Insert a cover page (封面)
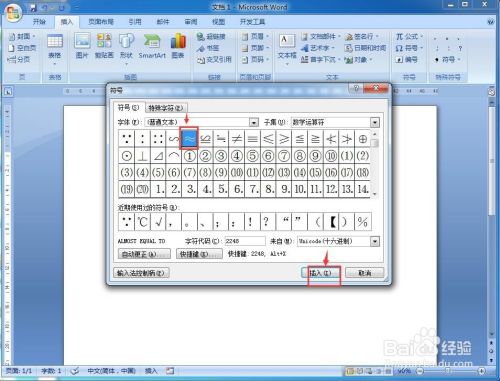The height and width of the screenshot is (381, 500). (22, 36)
